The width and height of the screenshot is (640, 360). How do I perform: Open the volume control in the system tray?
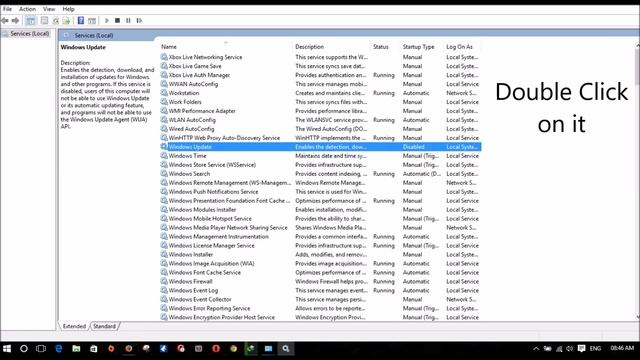point(570,349)
